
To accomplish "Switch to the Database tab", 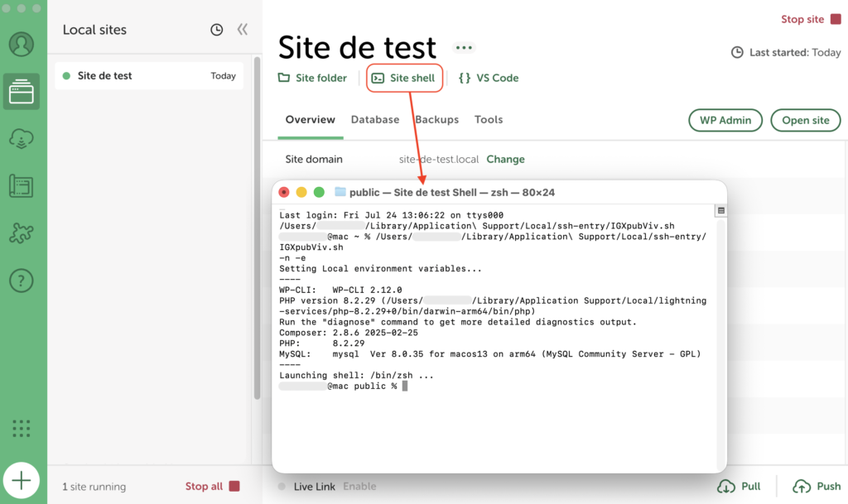I will click(375, 120).
